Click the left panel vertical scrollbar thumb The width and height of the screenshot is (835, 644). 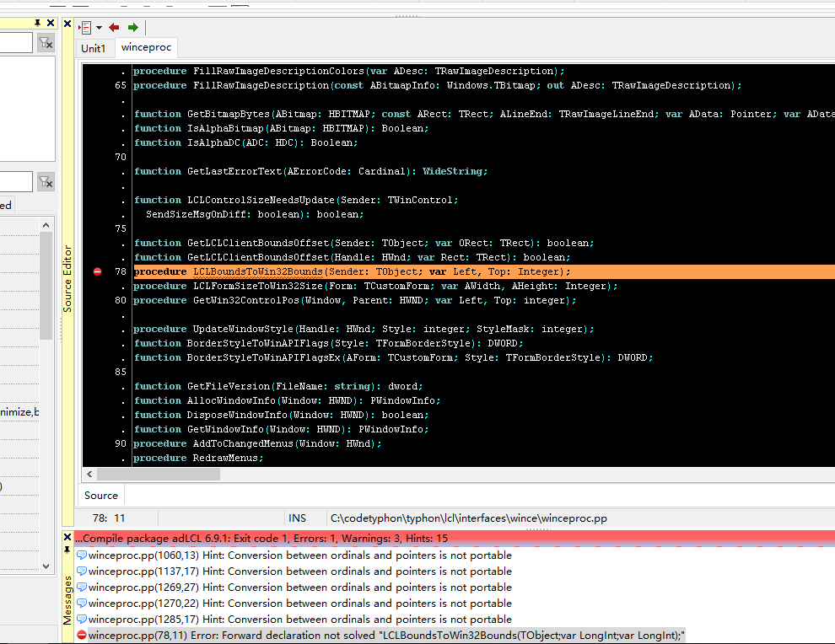pyautogui.click(x=46, y=285)
